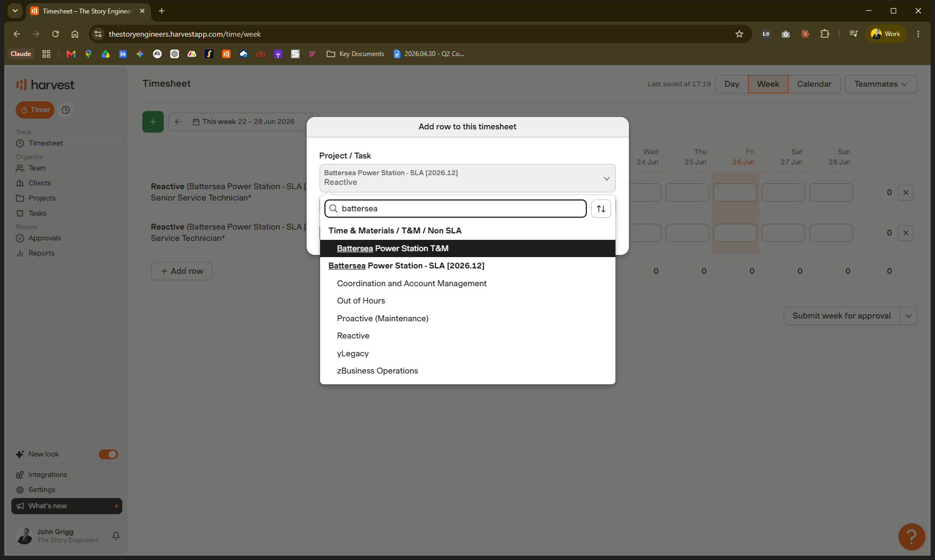Open 2026.04.30 - Q2 Co... bookmark

[429, 54]
